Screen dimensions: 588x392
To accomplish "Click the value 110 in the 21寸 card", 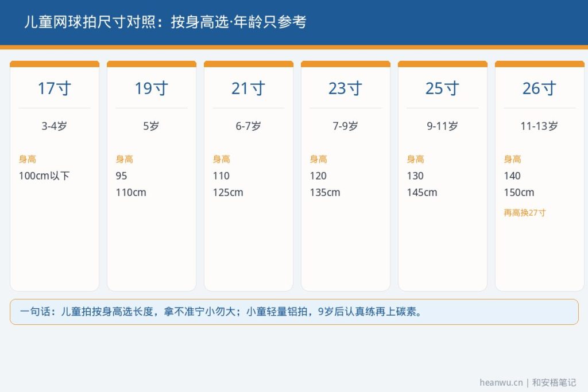I will (x=221, y=176).
